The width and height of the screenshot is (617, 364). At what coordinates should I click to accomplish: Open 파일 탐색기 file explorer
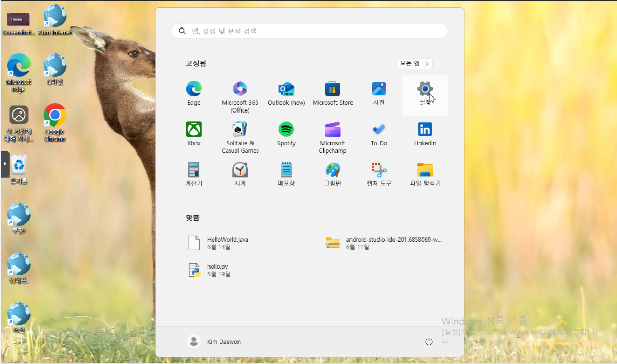click(425, 174)
